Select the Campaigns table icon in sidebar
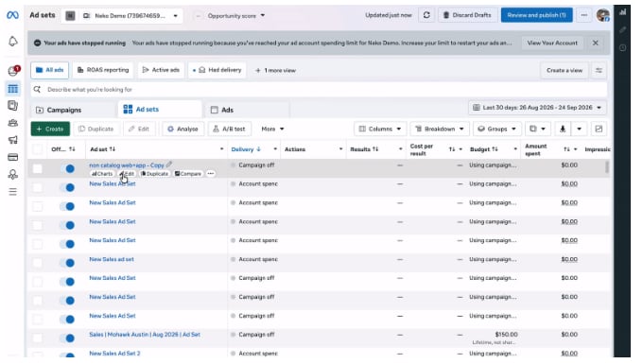Viewport: 643px width, 364px height. pos(12,89)
